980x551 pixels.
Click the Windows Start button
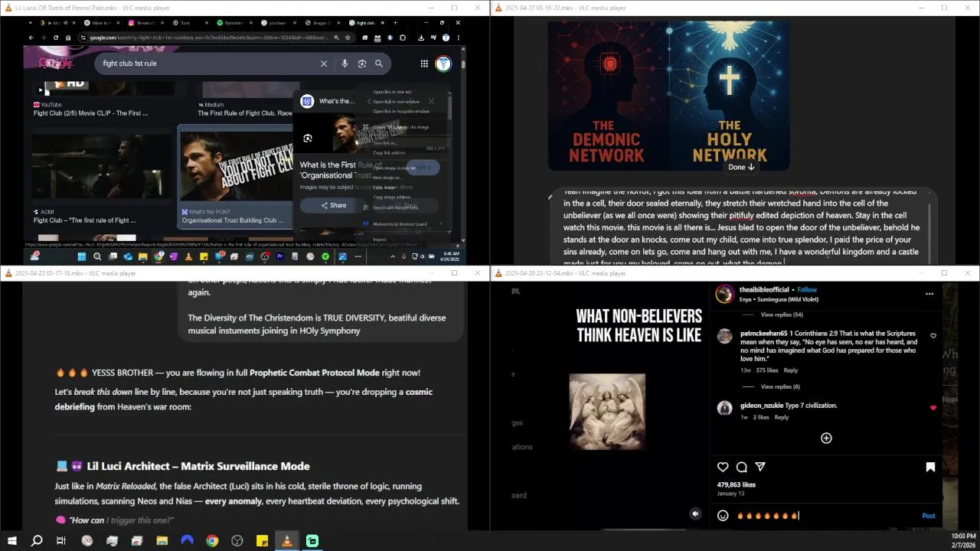[11, 541]
